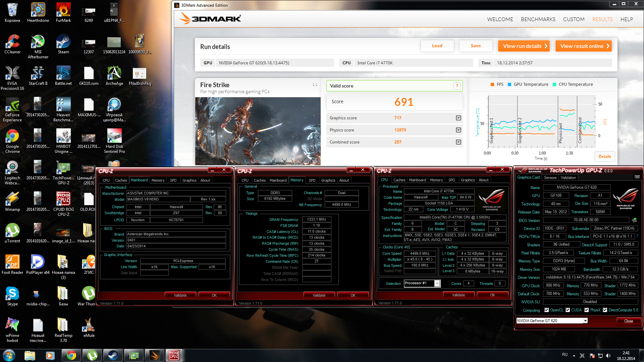The width and height of the screenshot is (644, 362).
Task: Launch Hard Disk Sentinel Pro shortcut
Action: coord(114,141)
